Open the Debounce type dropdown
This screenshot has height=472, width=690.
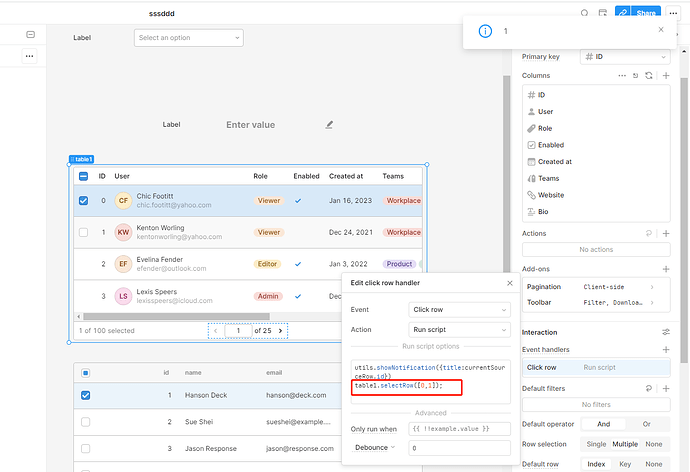(x=375, y=447)
